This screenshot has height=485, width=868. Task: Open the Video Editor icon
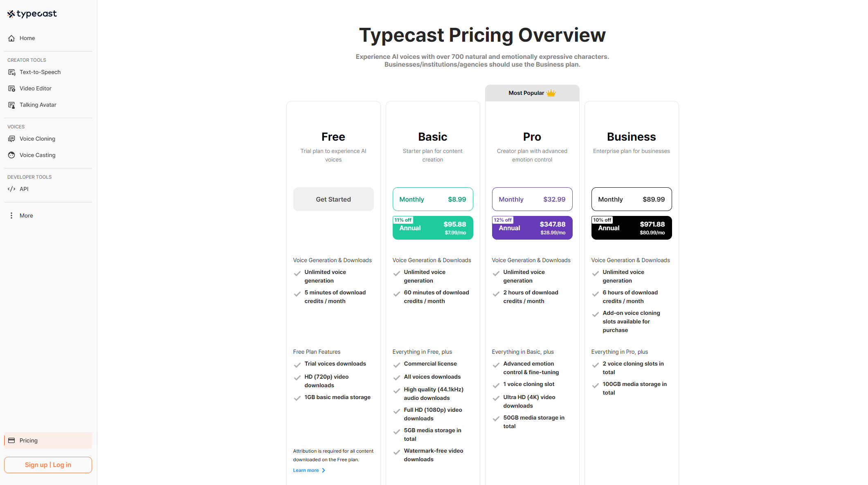tap(11, 89)
